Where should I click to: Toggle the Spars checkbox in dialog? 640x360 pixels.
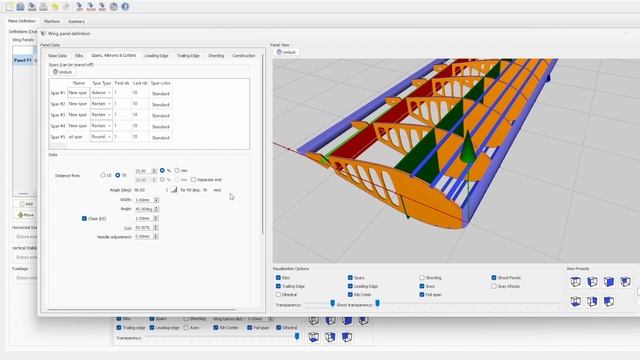350,278
